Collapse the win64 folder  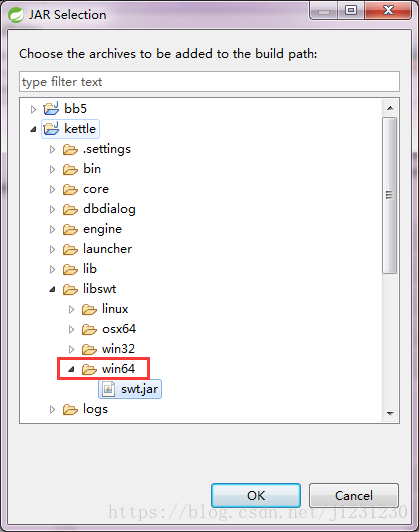(71, 369)
